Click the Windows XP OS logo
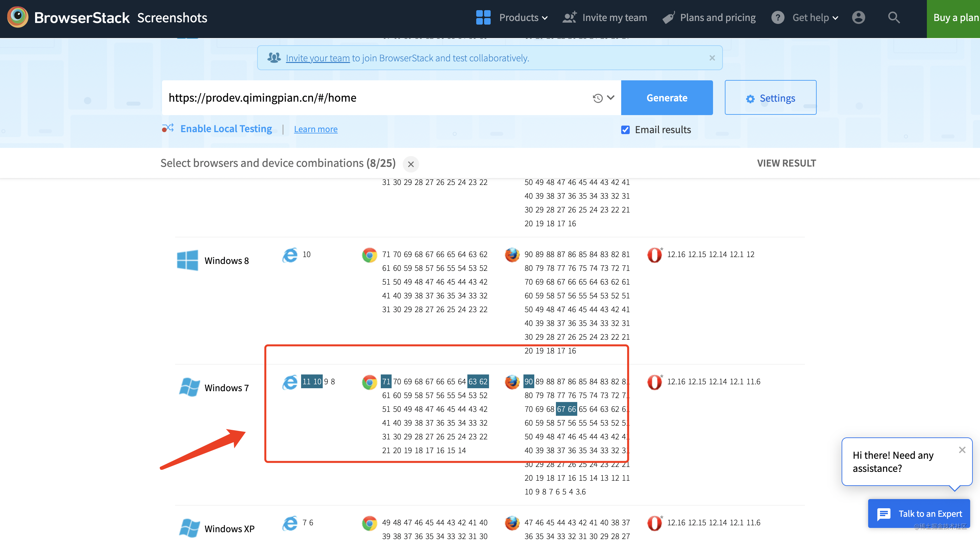This screenshot has width=980, height=543. 189,528
